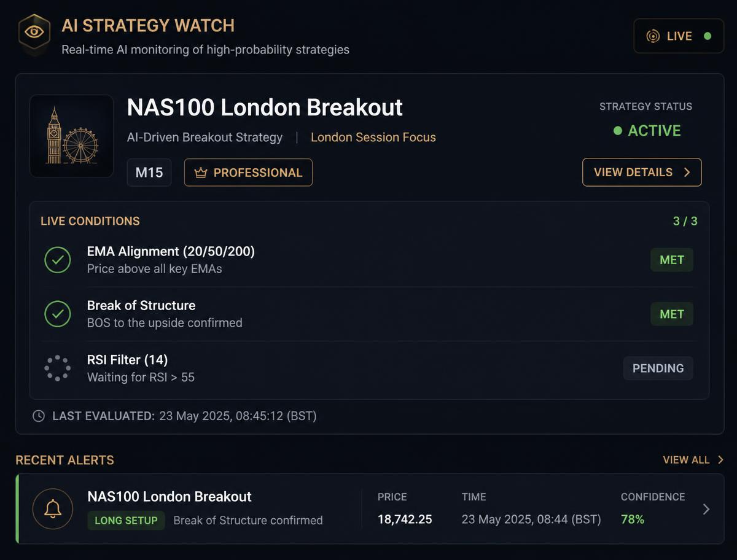This screenshot has height=560, width=737.
Task: Click the crown icon in Professional badge
Action: (201, 173)
